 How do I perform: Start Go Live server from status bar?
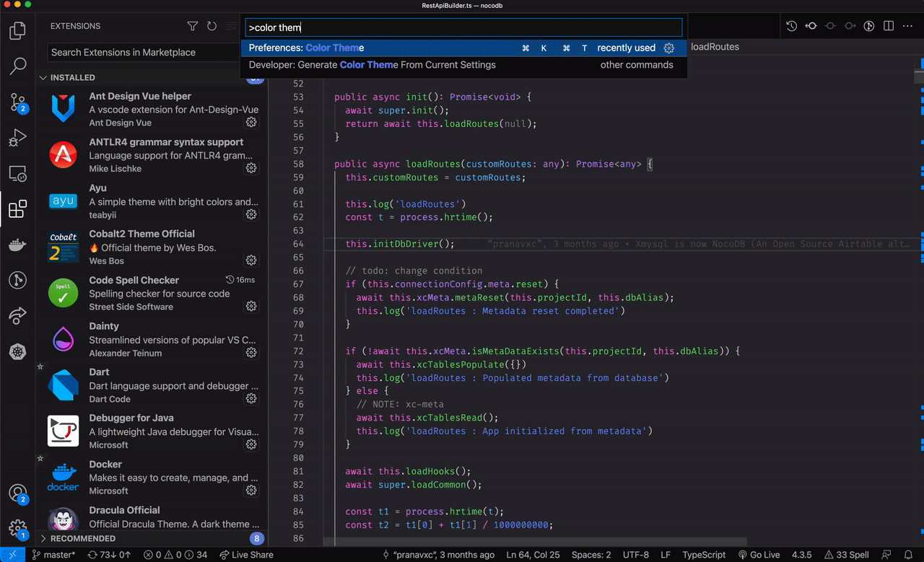pos(758,555)
